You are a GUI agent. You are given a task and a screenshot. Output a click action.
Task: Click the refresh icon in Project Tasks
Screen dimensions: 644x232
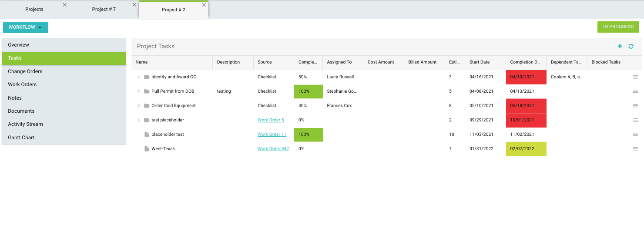pos(631,46)
